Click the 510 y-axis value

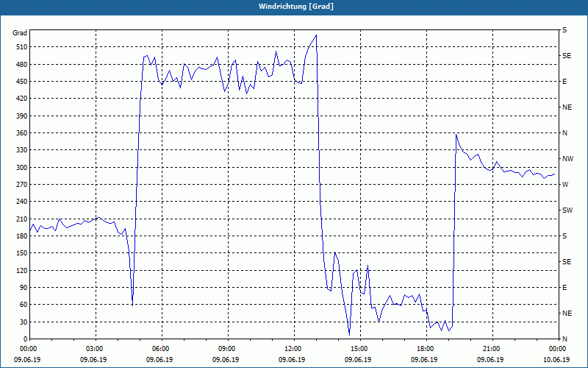pos(22,47)
